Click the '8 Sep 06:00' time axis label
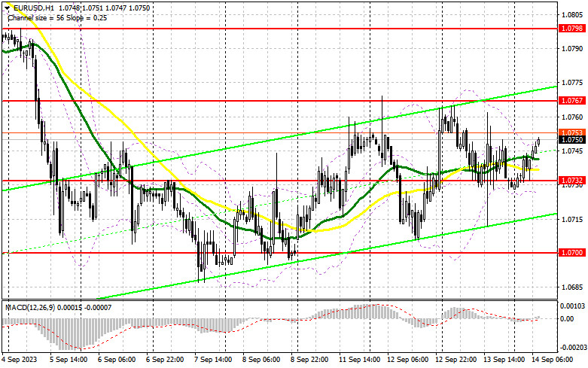Screen dimensions: 588x368 tap(261, 360)
